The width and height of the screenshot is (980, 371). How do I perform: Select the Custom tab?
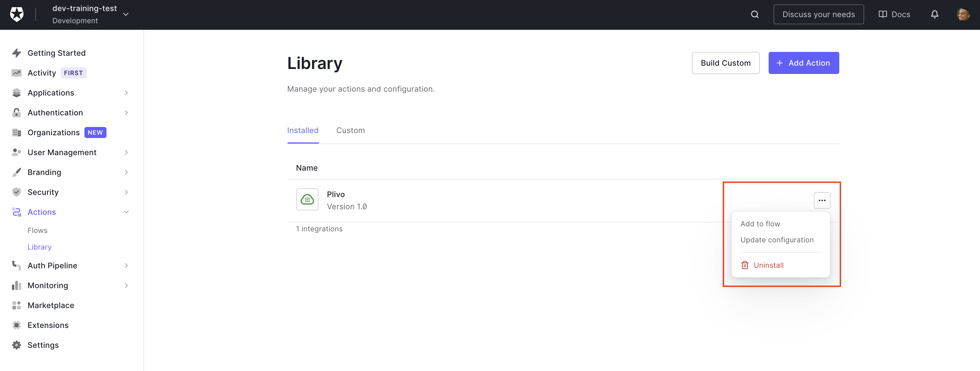click(x=351, y=130)
